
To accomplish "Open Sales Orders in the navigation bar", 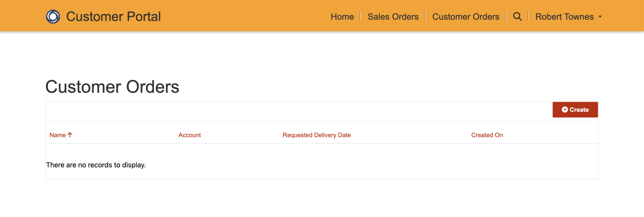I will (x=393, y=17).
